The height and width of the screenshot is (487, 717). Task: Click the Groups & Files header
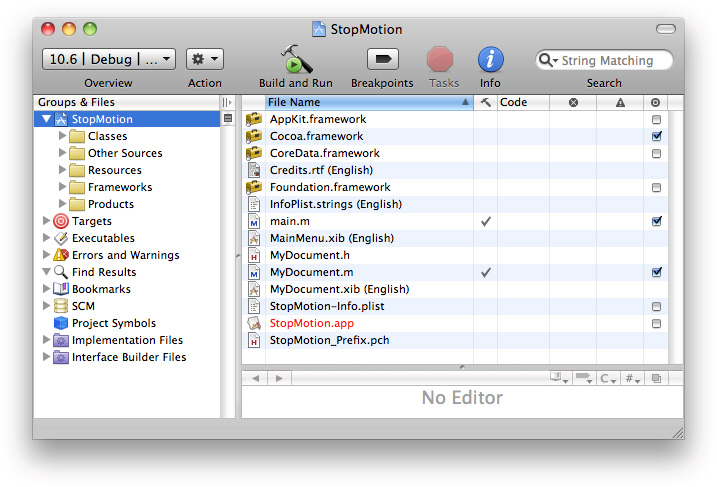coord(127,102)
